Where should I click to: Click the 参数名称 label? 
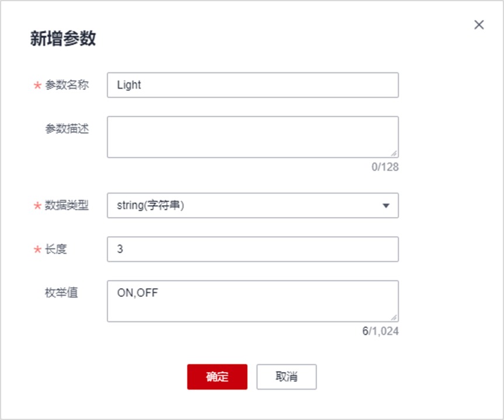pos(67,85)
